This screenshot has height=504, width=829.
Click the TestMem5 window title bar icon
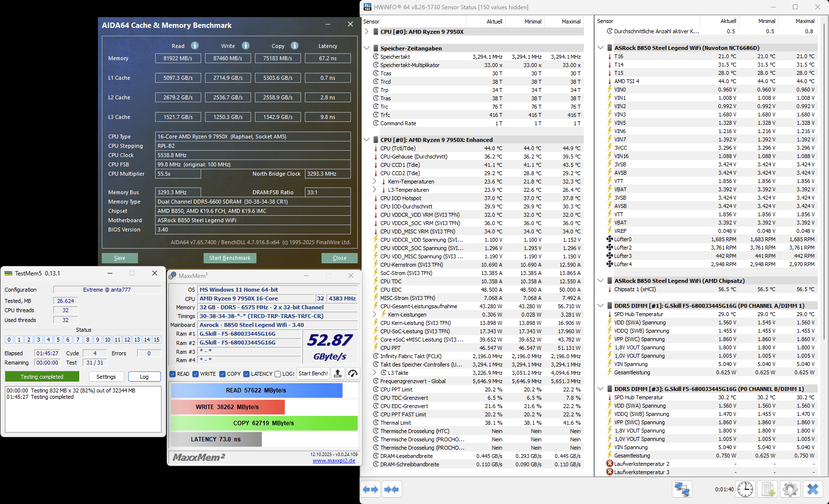point(8,273)
